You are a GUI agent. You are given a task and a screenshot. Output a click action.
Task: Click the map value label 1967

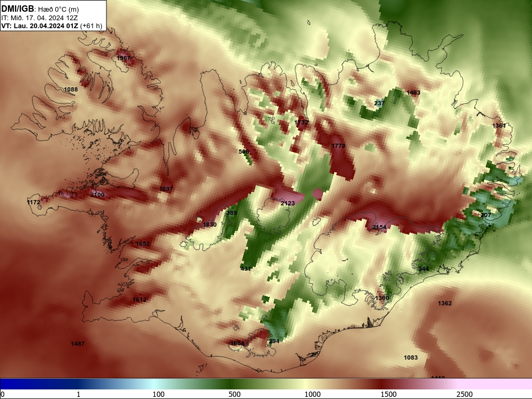[123, 58]
